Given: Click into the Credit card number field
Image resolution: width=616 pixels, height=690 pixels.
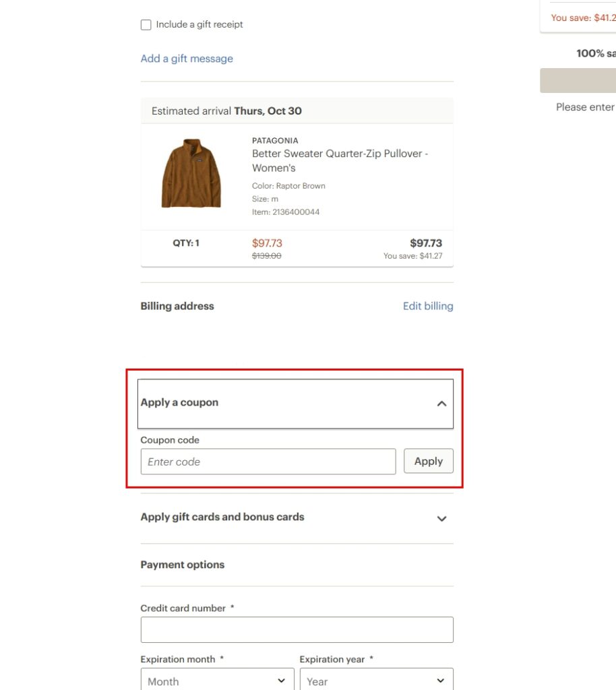Looking at the screenshot, I should (297, 629).
